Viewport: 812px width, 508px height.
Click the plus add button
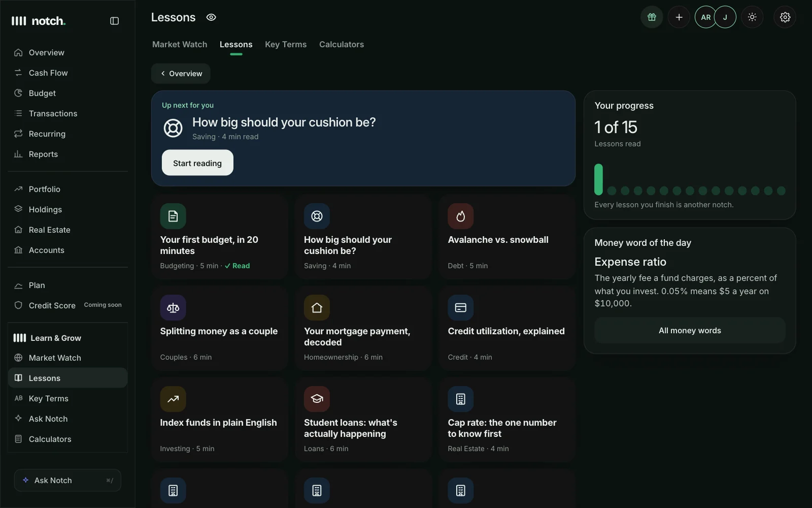point(679,17)
